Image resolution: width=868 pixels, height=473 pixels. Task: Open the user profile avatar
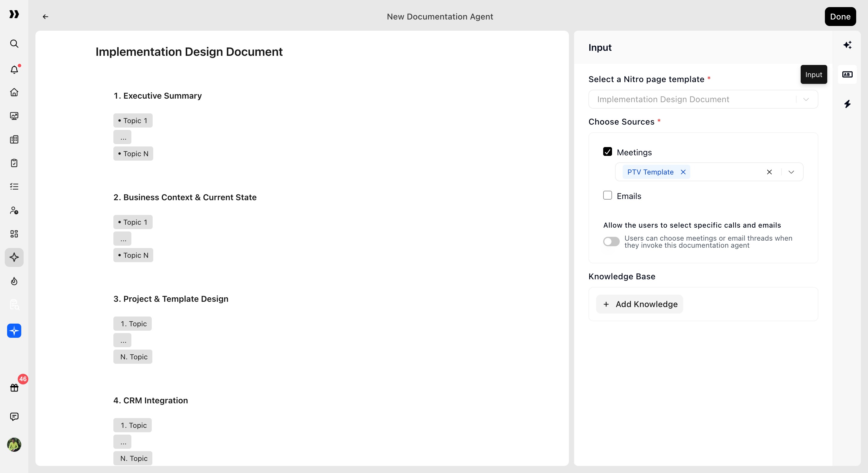(14, 445)
